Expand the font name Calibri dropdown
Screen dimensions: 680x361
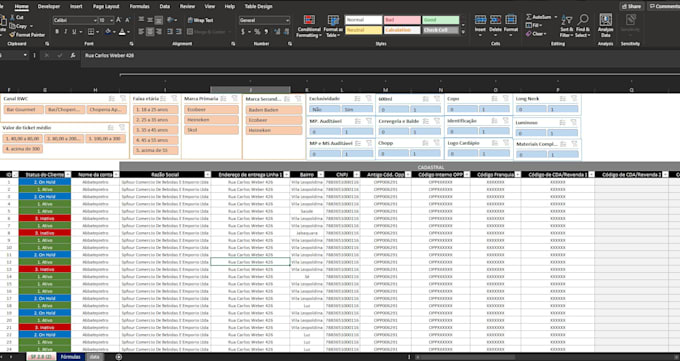point(95,20)
